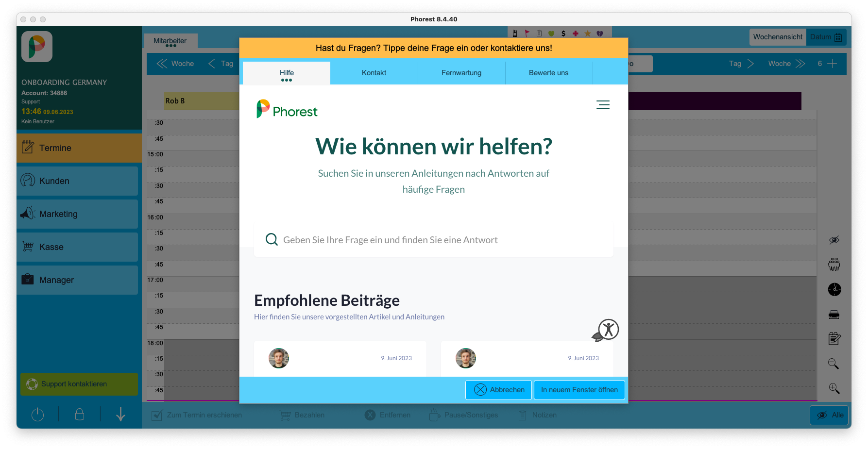Click the staff group icon on right toolbar
868x449 pixels.
(834, 264)
